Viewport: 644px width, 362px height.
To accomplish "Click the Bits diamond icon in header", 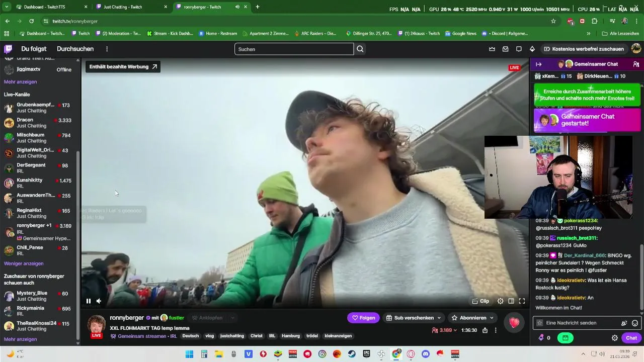I will [532, 49].
